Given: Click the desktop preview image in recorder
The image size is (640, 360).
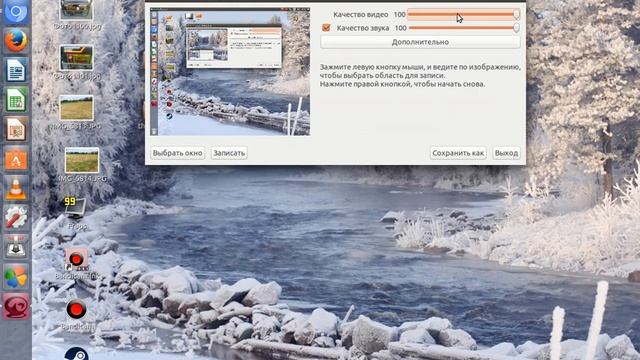Looking at the screenshot, I should (x=230, y=71).
